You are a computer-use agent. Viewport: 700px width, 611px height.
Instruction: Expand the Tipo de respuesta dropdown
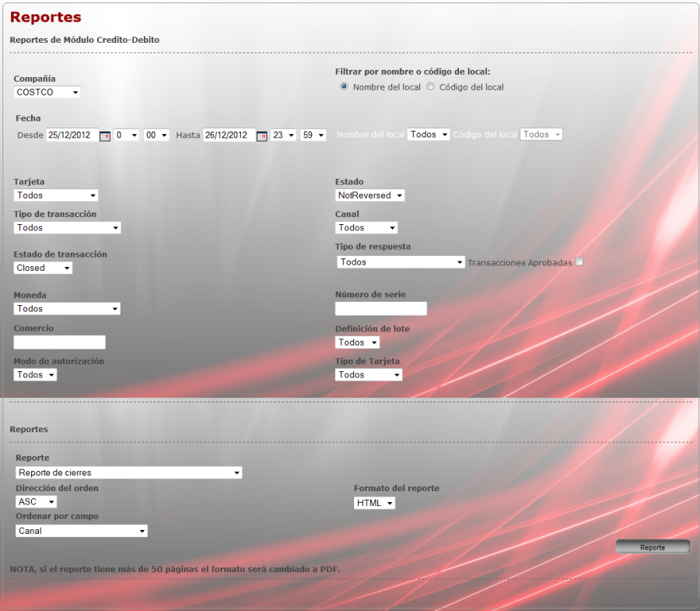[401, 262]
